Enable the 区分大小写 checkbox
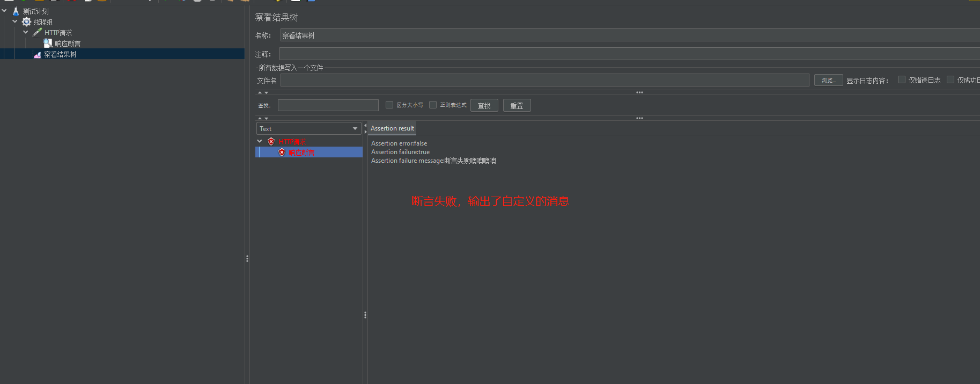The image size is (980, 384). [x=389, y=105]
